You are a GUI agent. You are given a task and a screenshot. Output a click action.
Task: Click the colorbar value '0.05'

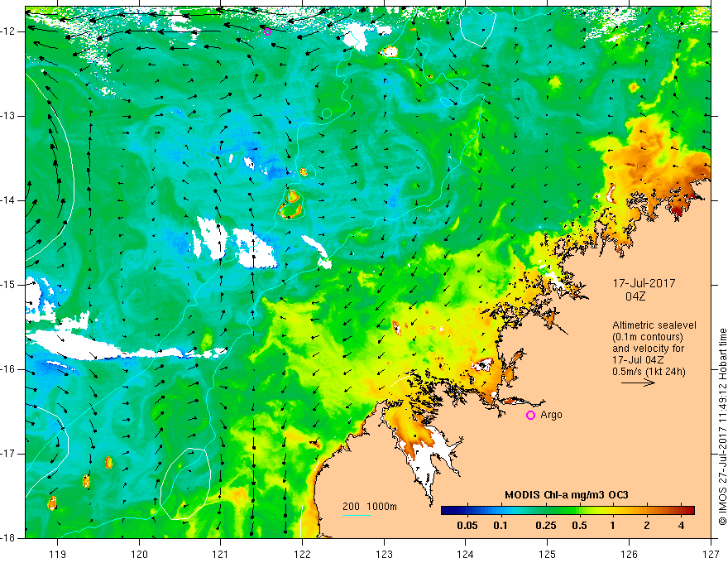(x=467, y=526)
